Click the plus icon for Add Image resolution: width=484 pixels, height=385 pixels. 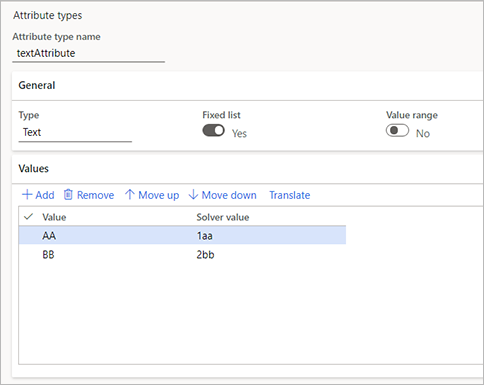27,195
